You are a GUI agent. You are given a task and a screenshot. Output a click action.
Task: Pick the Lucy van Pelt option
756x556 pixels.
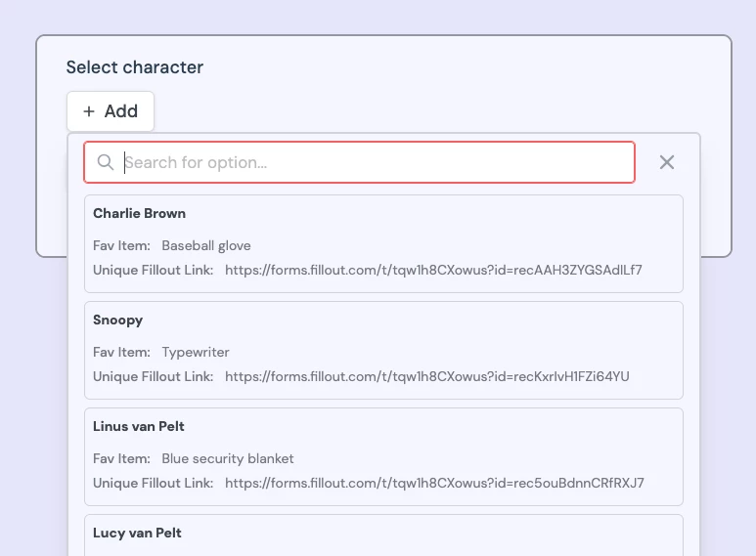[x=383, y=535]
